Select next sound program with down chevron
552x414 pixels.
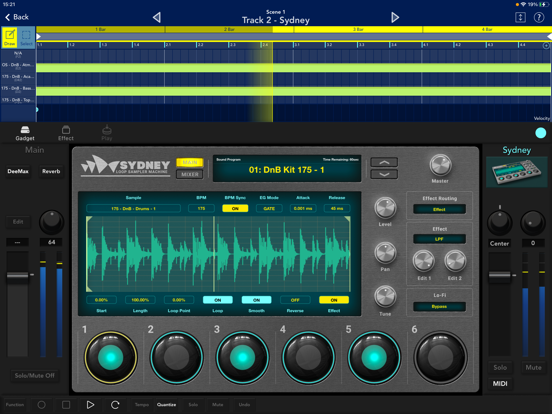click(x=384, y=174)
